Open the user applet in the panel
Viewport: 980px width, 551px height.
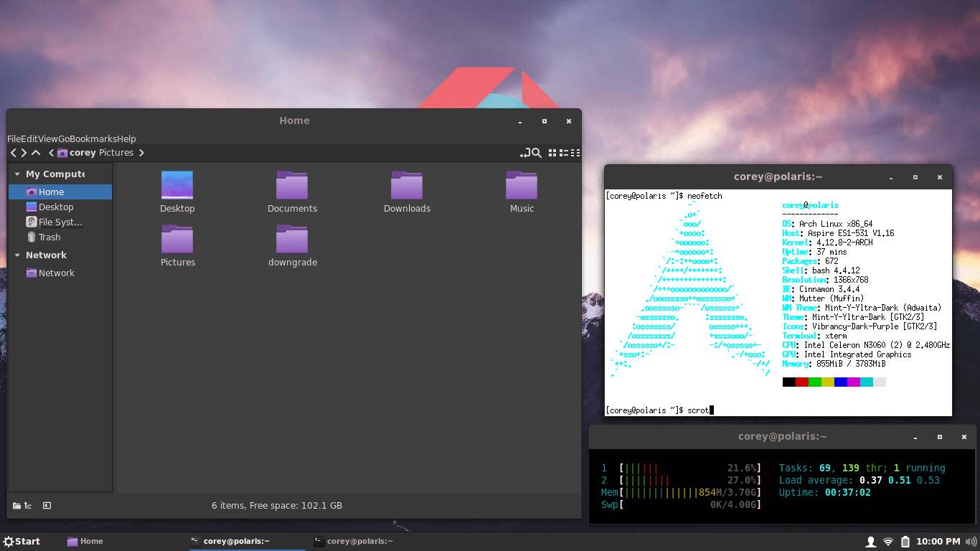tap(871, 542)
